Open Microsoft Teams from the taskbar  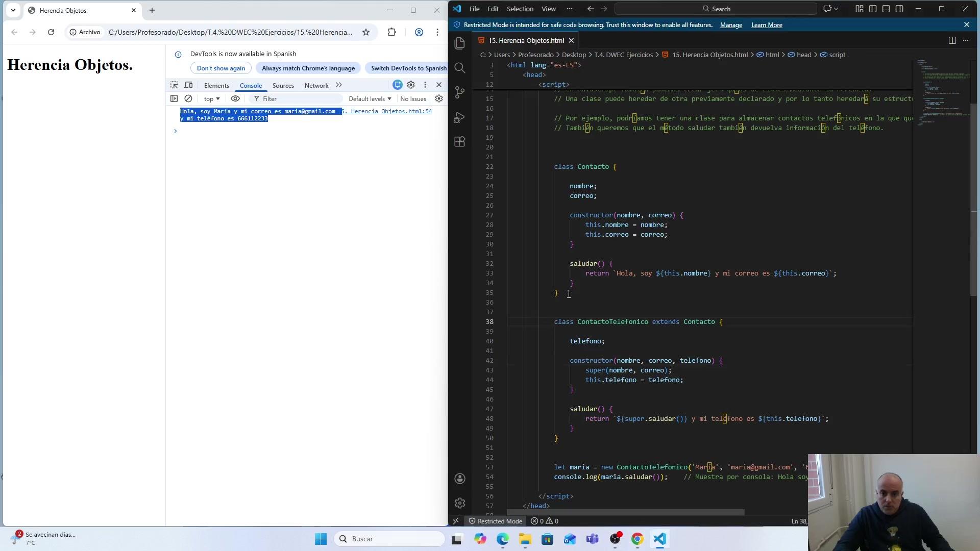click(593, 539)
